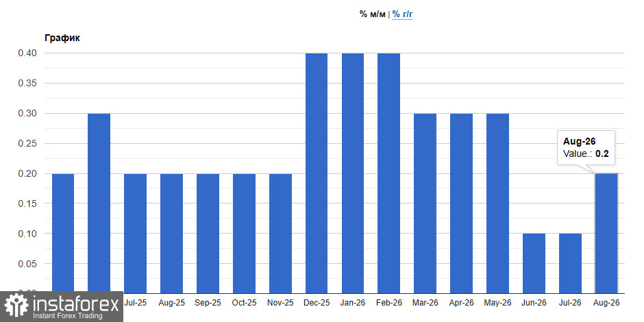The width and height of the screenshot is (644, 322).
Task: Click the Aug-25 x-axis label
Action: click(172, 303)
